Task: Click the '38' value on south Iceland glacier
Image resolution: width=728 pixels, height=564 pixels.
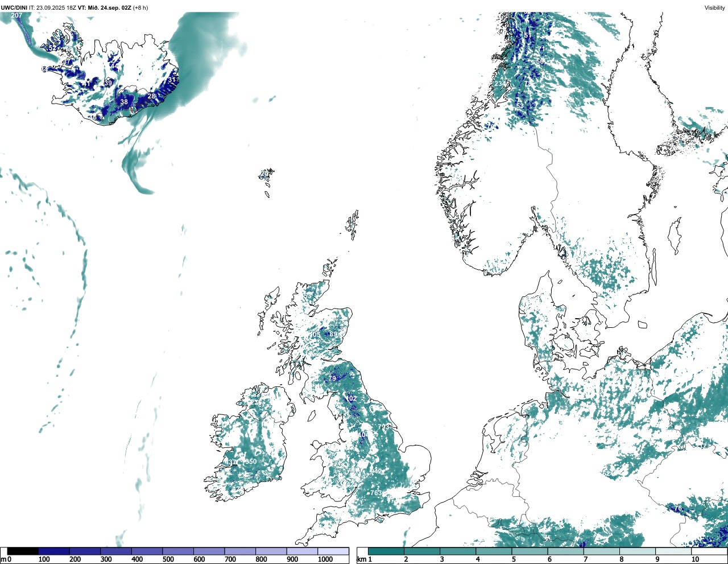Action: [x=124, y=102]
